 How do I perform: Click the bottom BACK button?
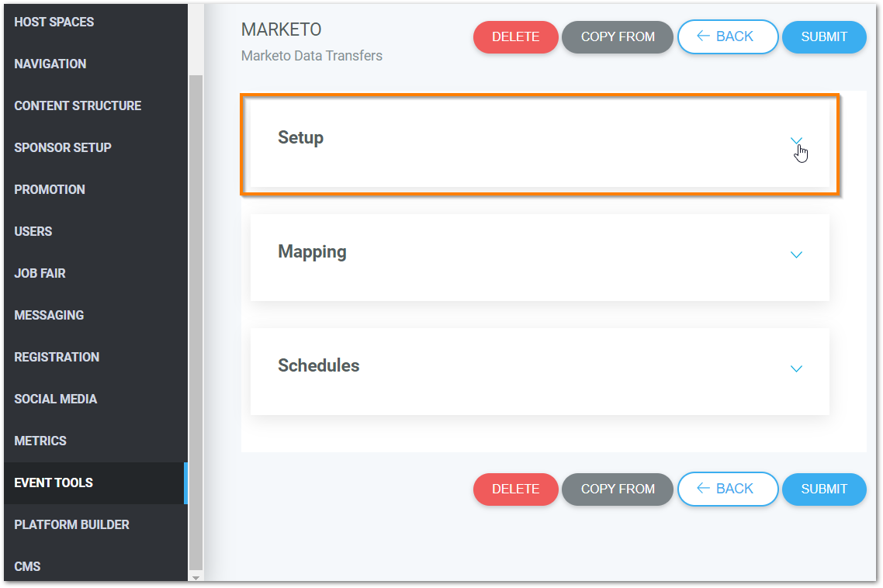(x=728, y=489)
